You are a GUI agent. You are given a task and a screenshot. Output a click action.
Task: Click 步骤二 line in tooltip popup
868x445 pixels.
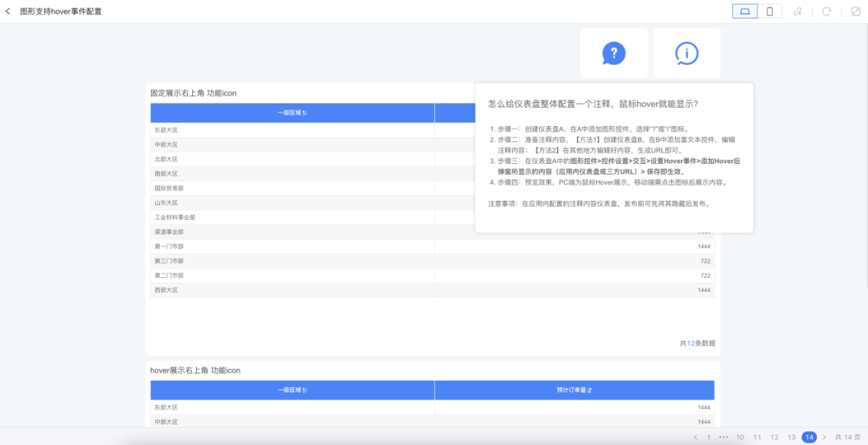tap(616, 145)
